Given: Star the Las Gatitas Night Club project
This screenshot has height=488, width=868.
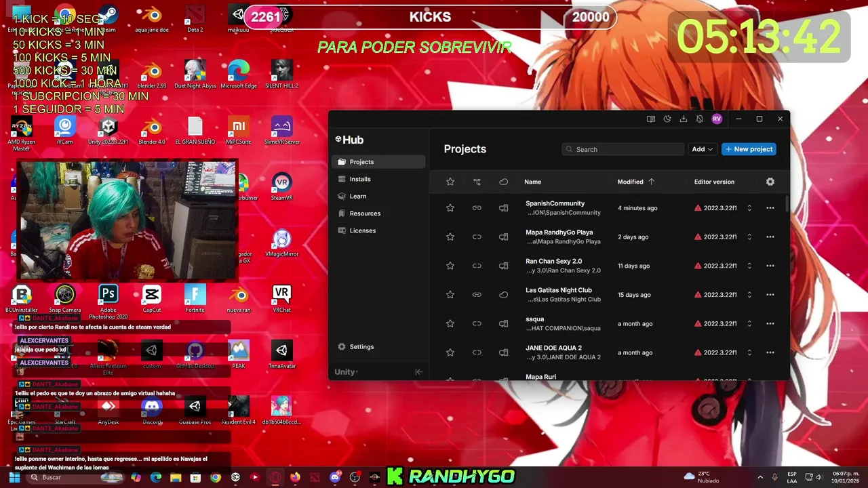Looking at the screenshot, I should click(x=450, y=295).
